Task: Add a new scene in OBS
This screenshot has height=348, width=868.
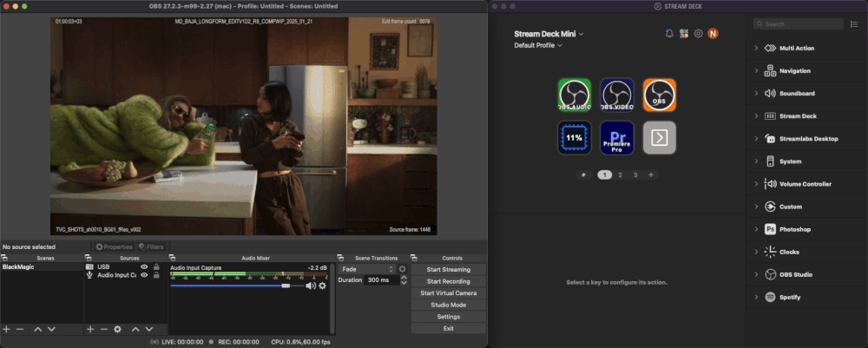Action: coord(7,329)
